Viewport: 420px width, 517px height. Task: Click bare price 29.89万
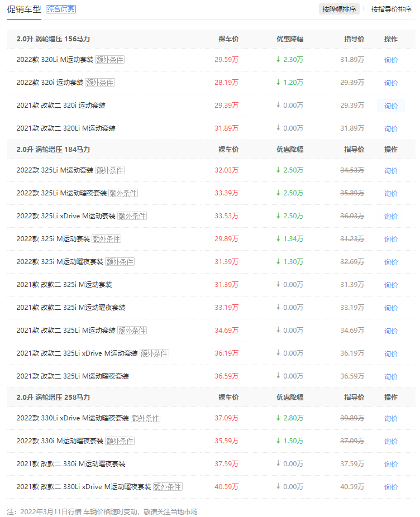[x=227, y=239]
